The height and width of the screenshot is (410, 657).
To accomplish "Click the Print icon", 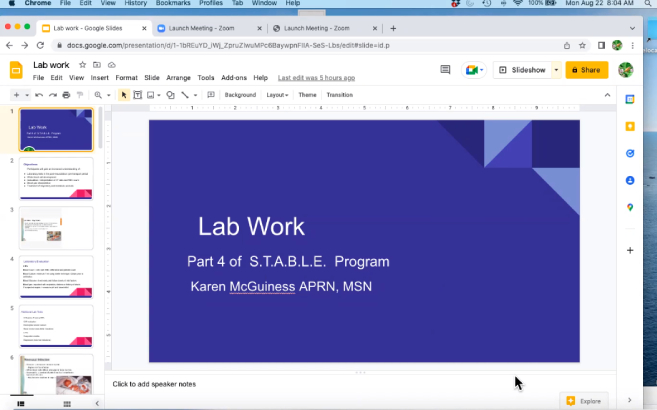I will [x=66, y=95].
